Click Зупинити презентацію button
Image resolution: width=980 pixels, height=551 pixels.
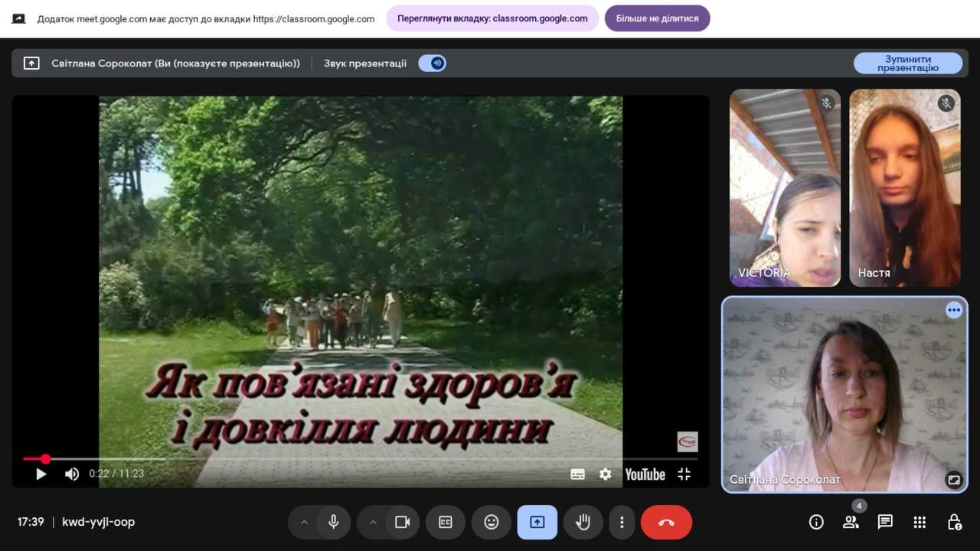coord(908,64)
